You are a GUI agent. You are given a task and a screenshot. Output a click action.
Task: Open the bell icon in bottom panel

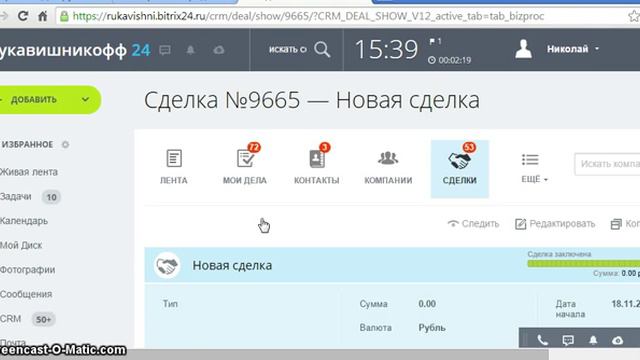593,340
